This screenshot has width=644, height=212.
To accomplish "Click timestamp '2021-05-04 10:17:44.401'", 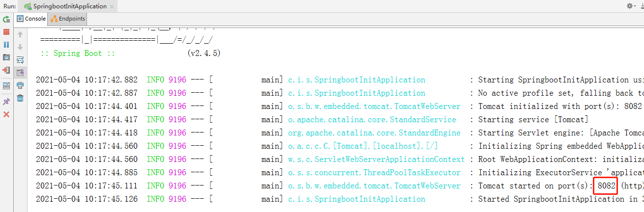I will click(87, 106).
